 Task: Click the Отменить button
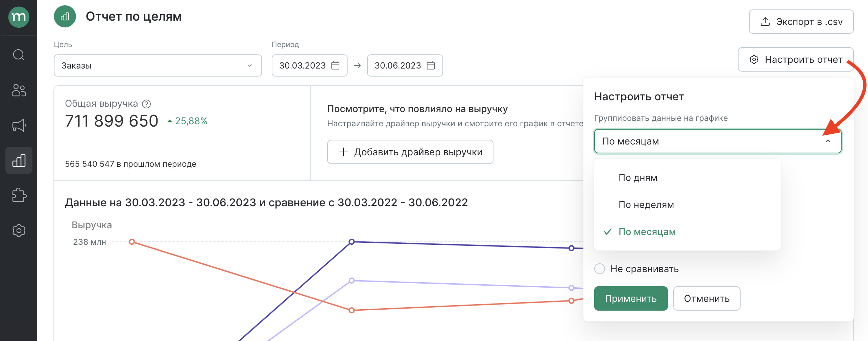click(707, 298)
